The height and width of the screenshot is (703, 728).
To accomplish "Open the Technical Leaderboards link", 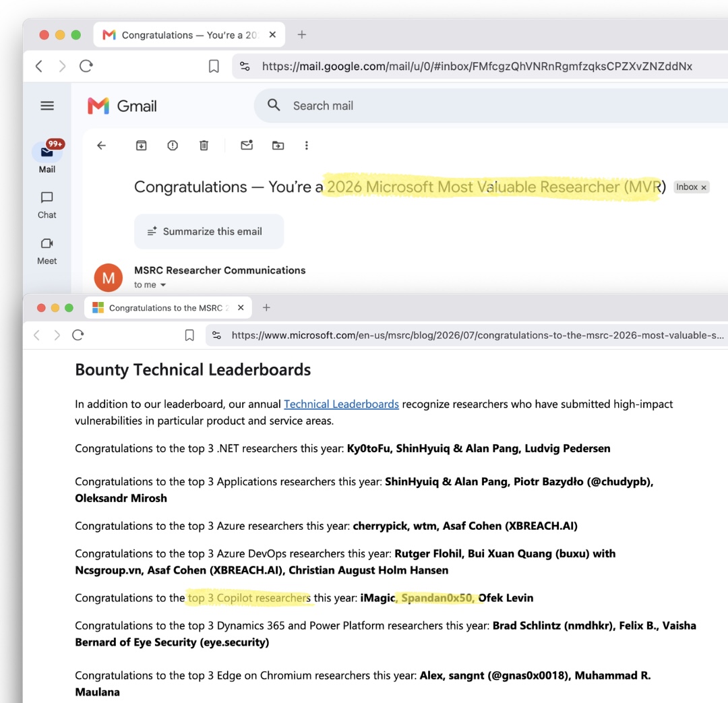I will tap(341, 404).
